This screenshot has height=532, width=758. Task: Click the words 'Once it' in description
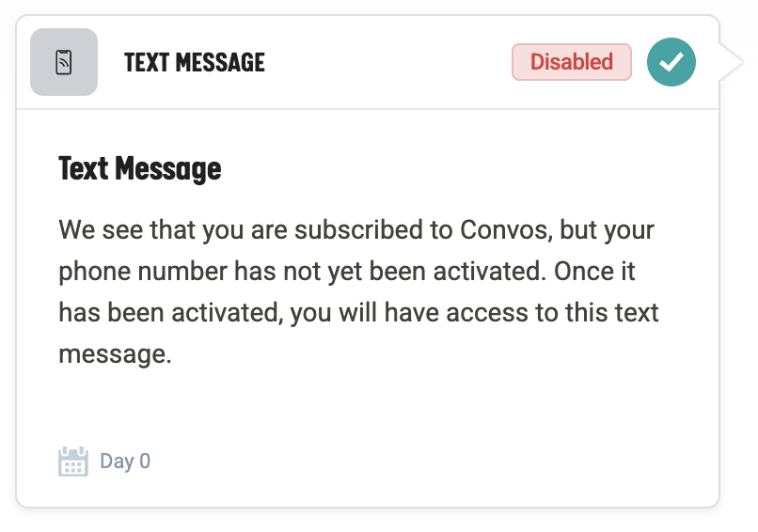[x=594, y=271]
